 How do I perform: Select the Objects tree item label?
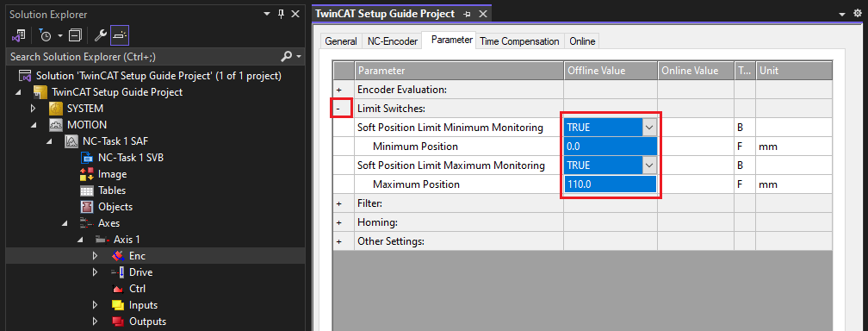(115, 207)
